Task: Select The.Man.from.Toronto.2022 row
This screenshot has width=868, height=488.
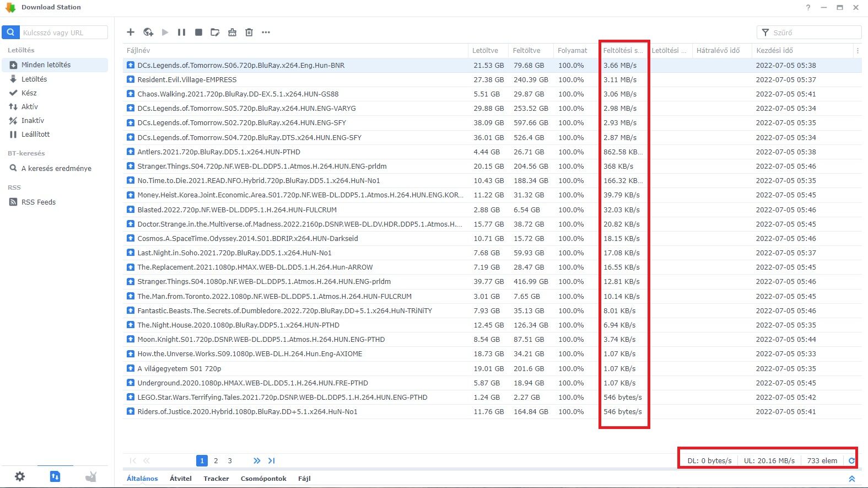Action: (x=492, y=296)
